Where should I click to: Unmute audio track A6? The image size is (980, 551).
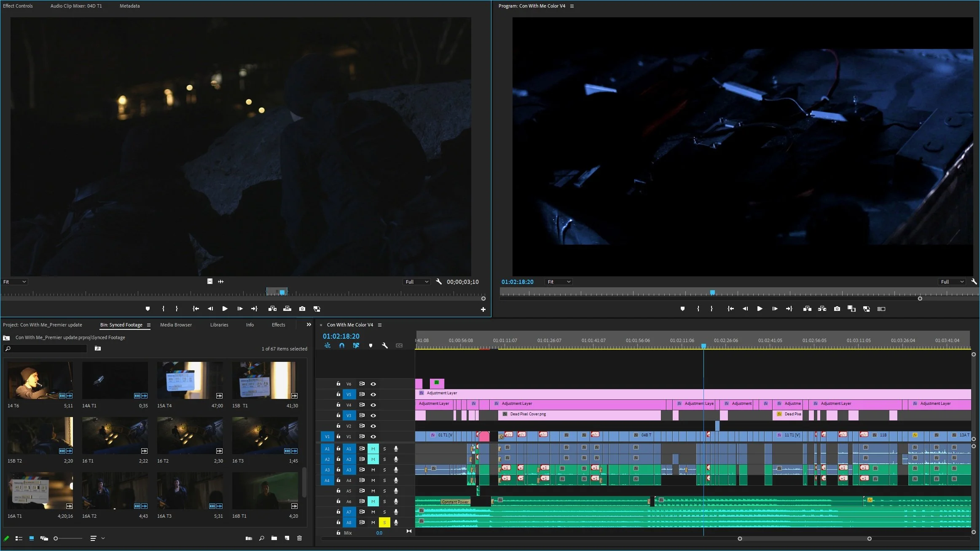tap(373, 501)
